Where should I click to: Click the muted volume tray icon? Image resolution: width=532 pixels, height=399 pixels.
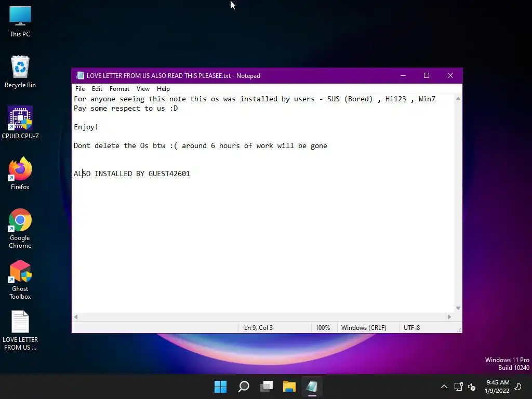pyautogui.click(x=472, y=387)
